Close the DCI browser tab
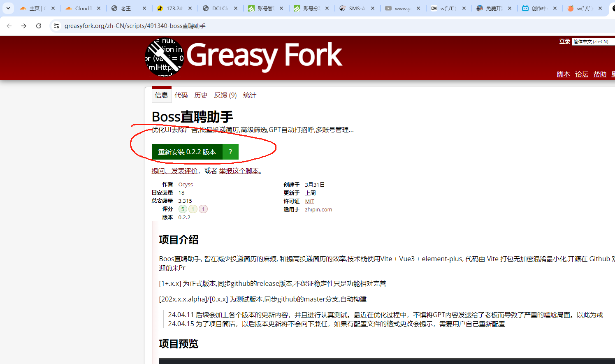This screenshot has width=615, height=364. click(x=236, y=8)
